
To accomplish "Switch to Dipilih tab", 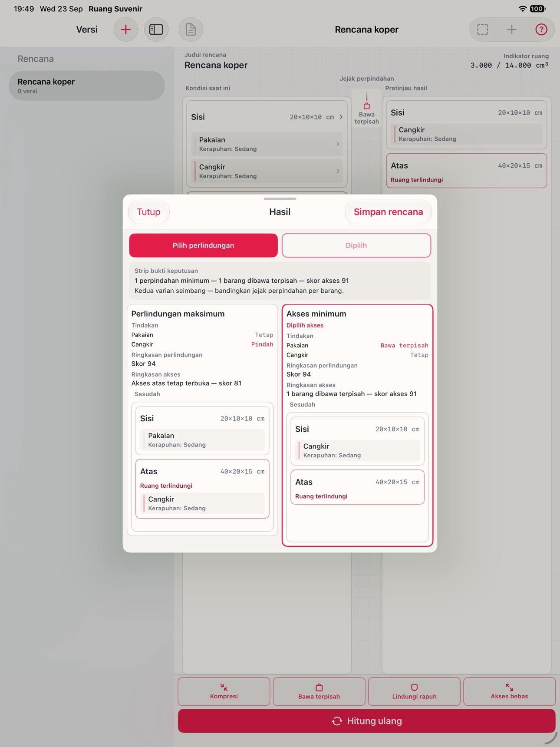I will click(x=356, y=245).
